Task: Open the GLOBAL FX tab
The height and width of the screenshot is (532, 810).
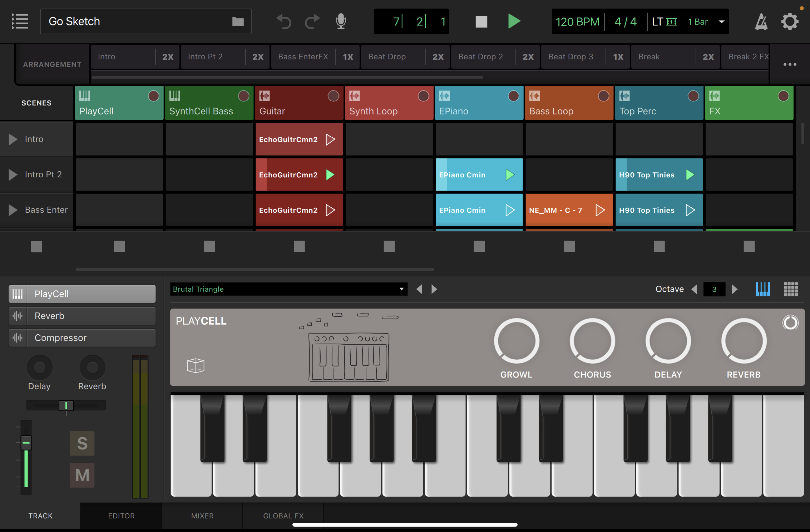Action: point(283,516)
